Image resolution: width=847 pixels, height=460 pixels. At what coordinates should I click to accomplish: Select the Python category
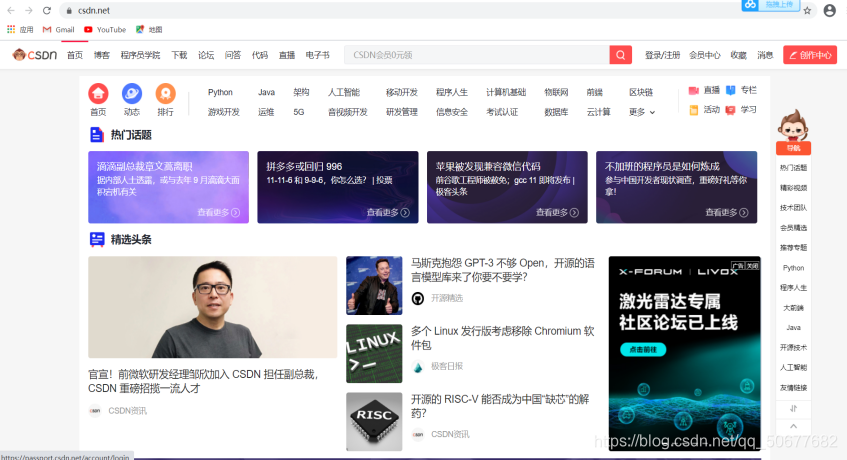(220, 92)
